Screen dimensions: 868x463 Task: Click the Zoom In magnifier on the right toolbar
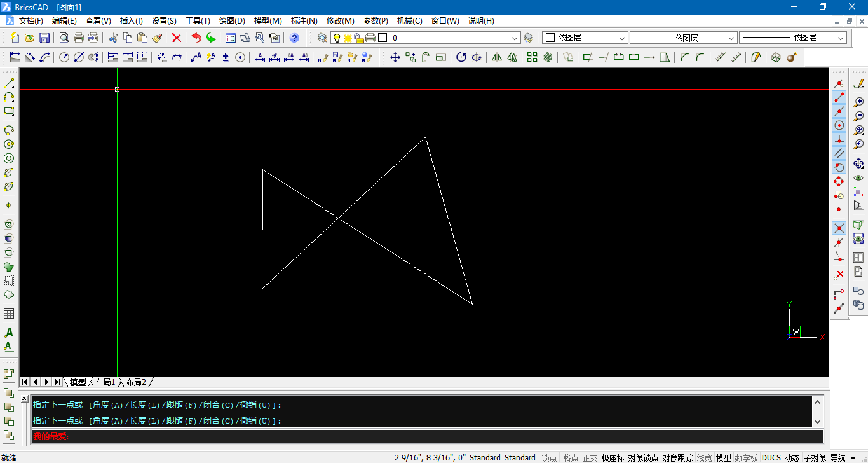pyautogui.click(x=858, y=102)
